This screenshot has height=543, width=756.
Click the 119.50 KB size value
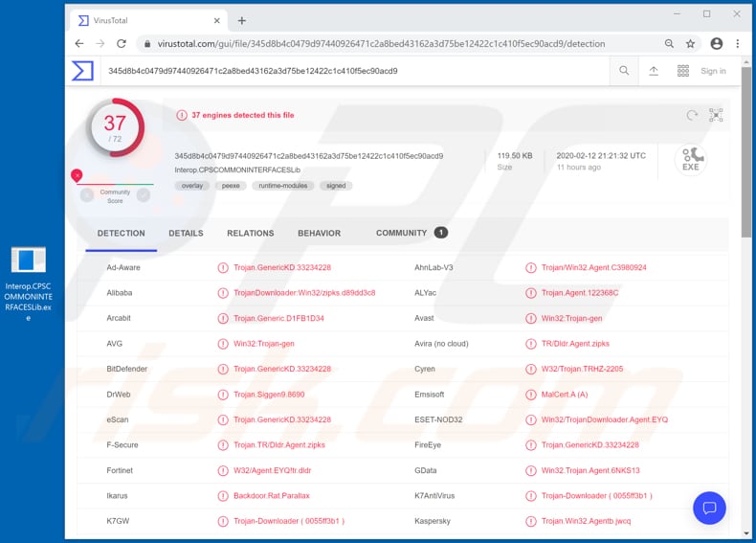515,156
